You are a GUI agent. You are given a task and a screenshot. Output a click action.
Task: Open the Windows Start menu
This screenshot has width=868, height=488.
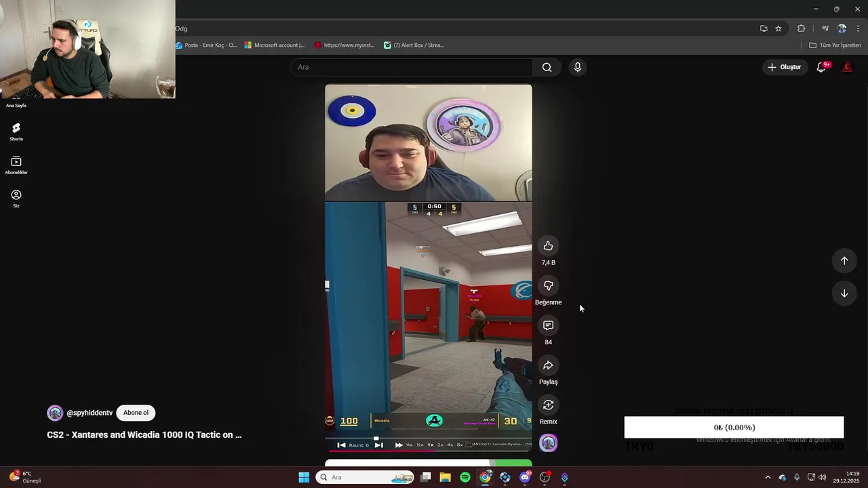point(304,478)
